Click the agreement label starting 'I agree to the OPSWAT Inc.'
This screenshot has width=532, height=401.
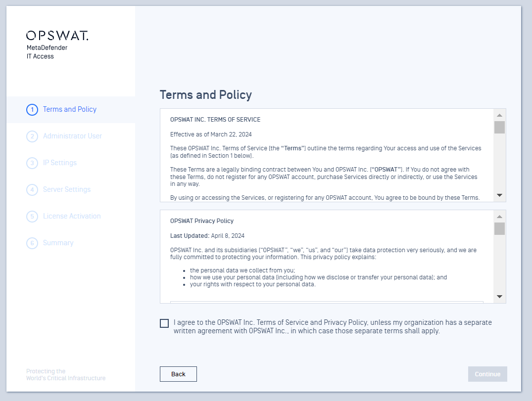click(x=333, y=327)
